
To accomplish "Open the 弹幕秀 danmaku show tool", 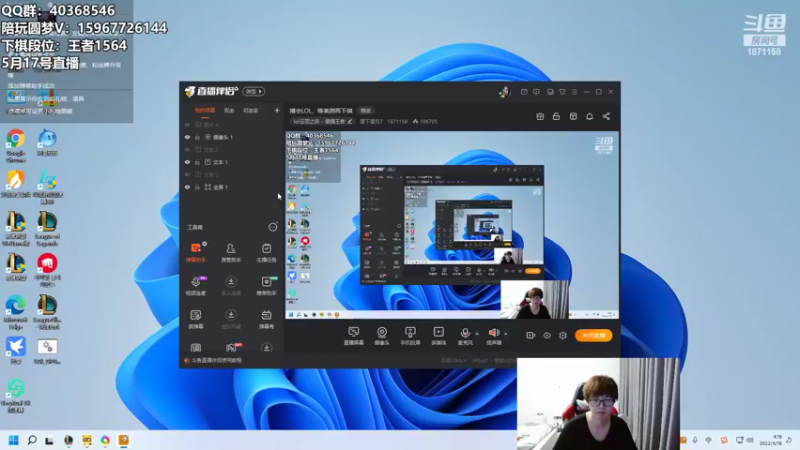I will [266, 319].
